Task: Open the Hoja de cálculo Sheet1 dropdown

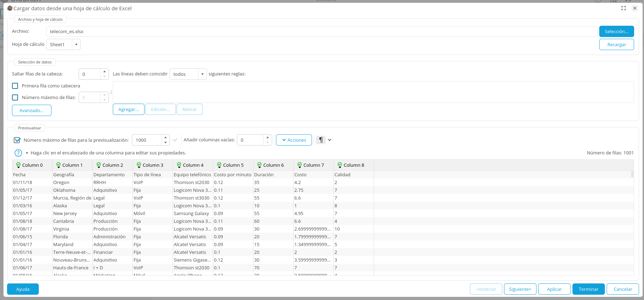Action: [76, 45]
